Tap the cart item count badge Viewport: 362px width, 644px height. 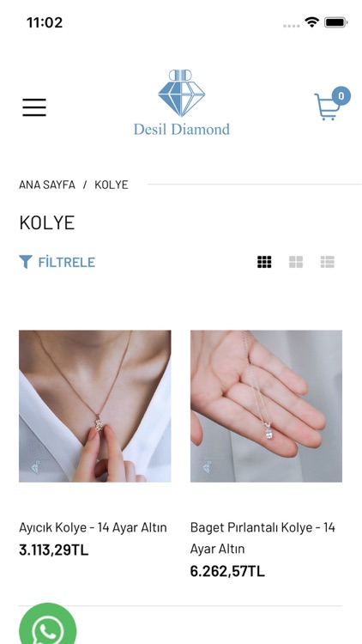click(x=341, y=96)
